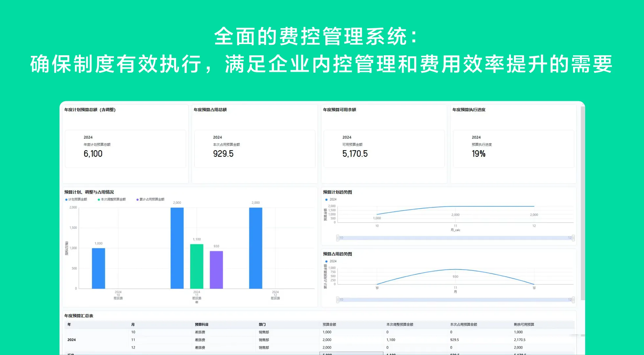
Task: Click the purple 930 bar
Action: (216, 270)
